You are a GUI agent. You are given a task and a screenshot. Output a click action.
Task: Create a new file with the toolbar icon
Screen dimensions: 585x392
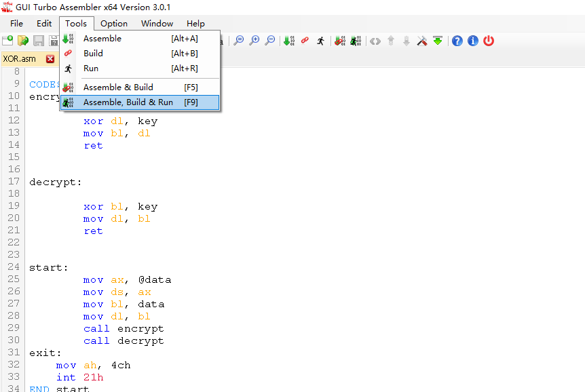coord(7,41)
